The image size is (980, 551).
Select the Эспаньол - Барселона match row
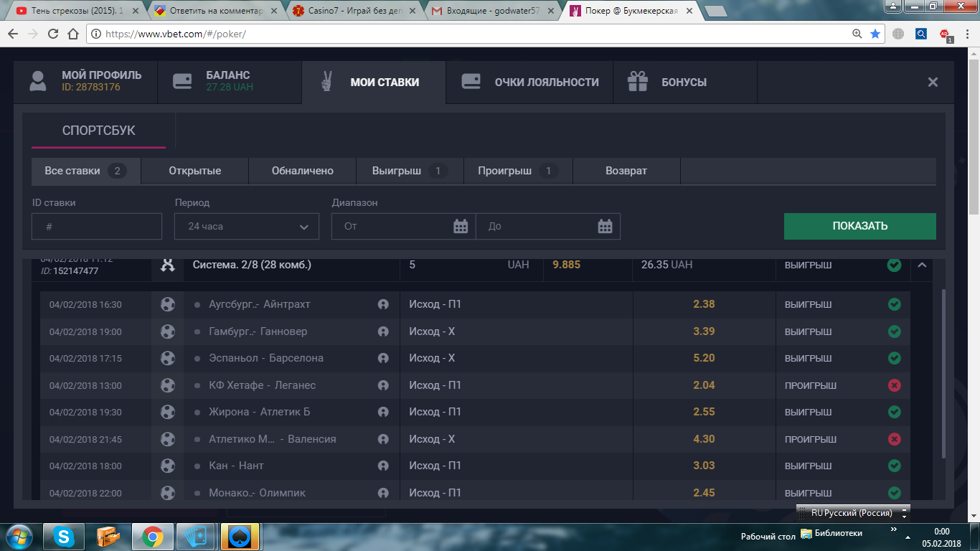point(475,358)
